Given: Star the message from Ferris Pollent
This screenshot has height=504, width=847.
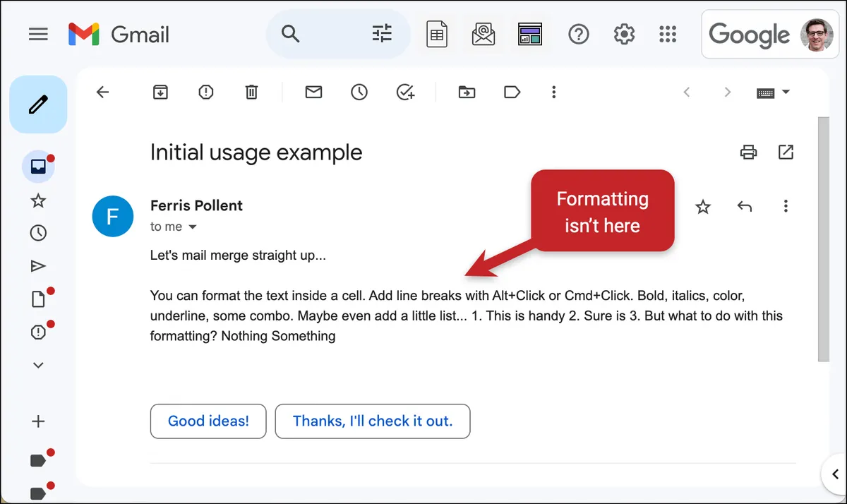Looking at the screenshot, I should (703, 207).
